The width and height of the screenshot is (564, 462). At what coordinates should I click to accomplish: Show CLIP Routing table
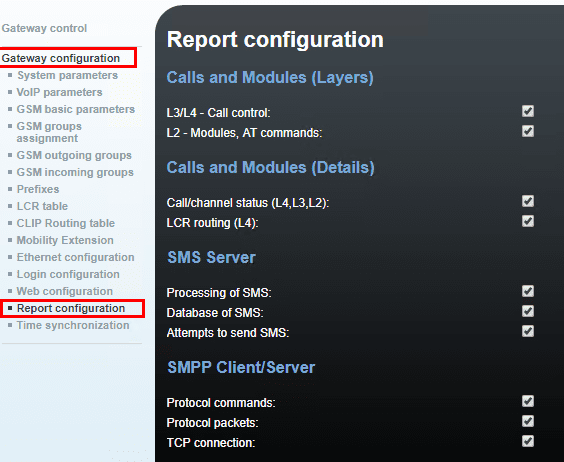(65, 223)
